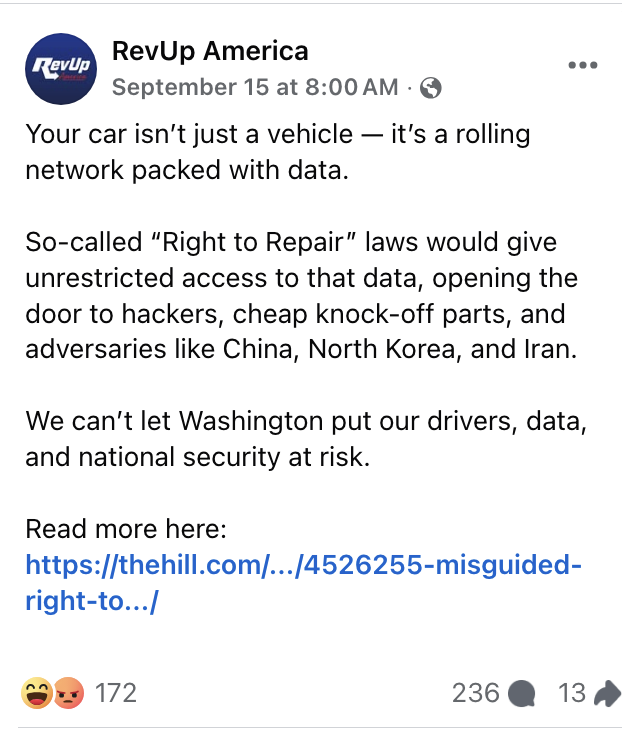Click the September 15 at 8:00 AM timestamp
The height and width of the screenshot is (740, 622).
point(255,87)
